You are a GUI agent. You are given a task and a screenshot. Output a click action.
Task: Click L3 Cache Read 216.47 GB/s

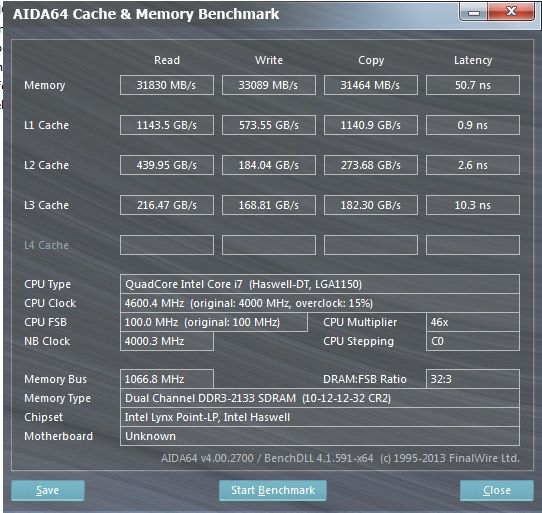pyautogui.click(x=167, y=205)
